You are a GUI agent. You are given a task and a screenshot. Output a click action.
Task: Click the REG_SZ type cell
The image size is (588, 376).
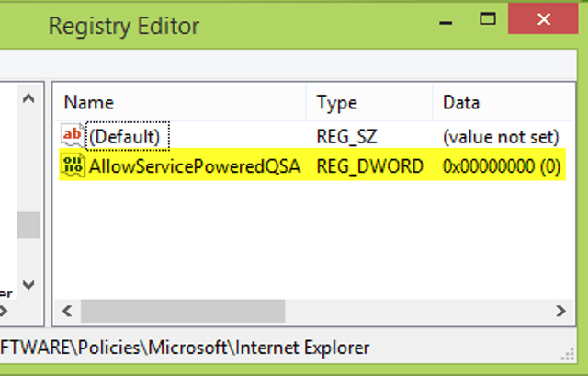coord(346,137)
